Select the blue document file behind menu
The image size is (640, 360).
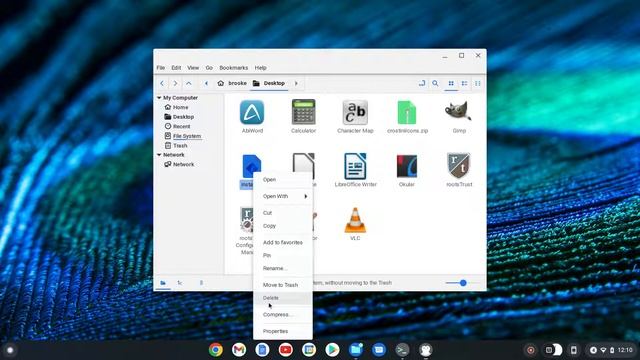point(252,165)
